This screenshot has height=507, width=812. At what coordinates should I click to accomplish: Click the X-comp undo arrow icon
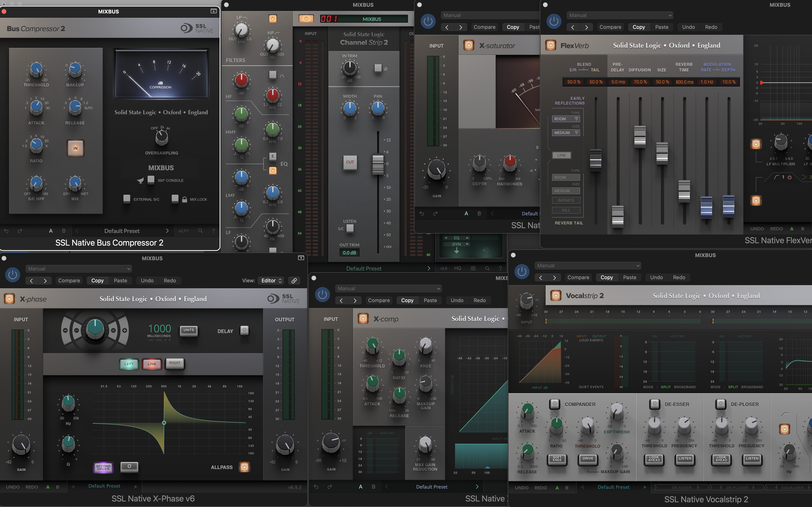(x=316, y=487)
